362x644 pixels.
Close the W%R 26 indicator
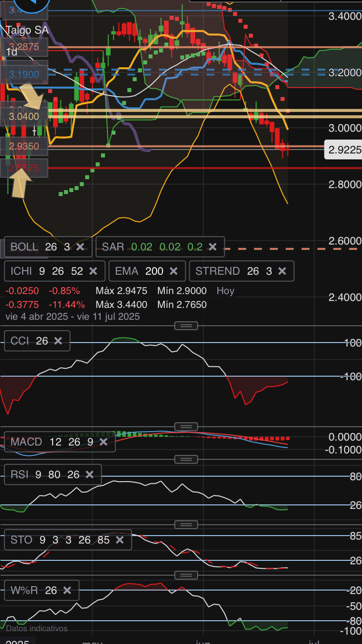67,590
